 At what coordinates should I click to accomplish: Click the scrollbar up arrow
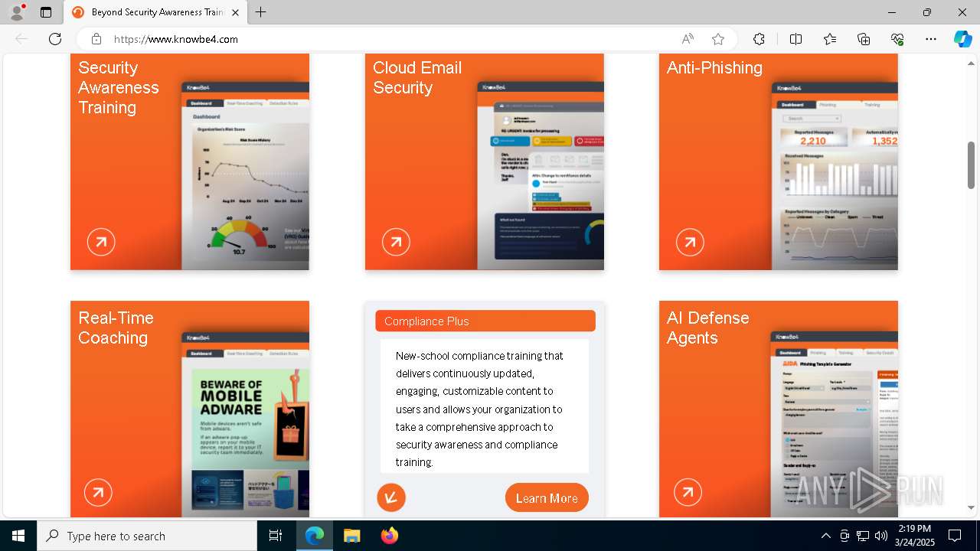click(971, 63)
